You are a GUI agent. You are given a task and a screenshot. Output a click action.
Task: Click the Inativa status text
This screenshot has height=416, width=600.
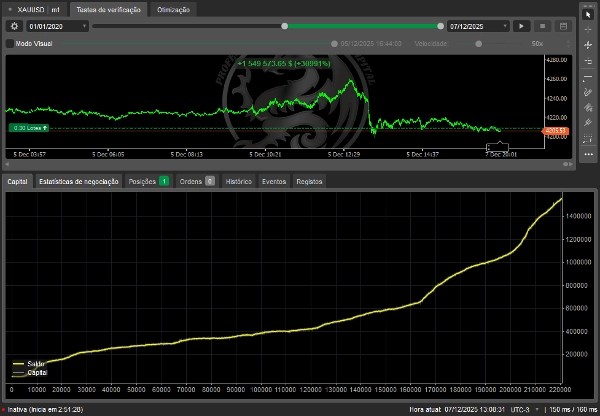point(46,409)
